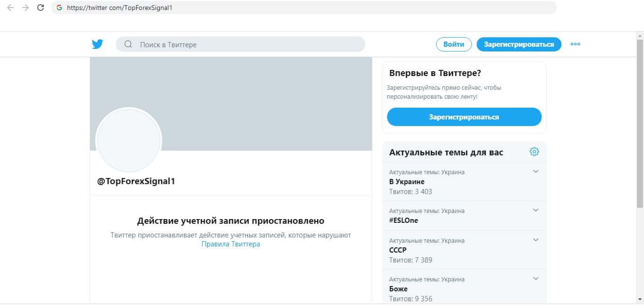
Task: Click 'Впервые в Твиттере?' heading
Action: click(435, 73)
